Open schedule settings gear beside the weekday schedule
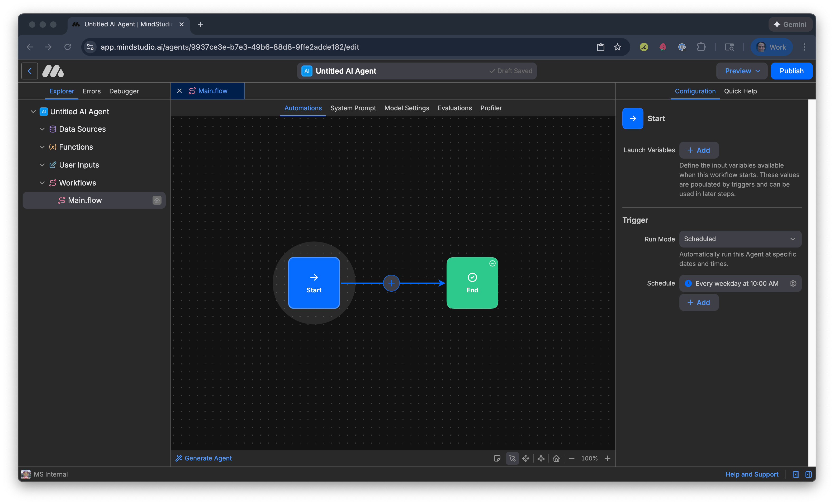834x504 pixels. click(x=793, y=283)
